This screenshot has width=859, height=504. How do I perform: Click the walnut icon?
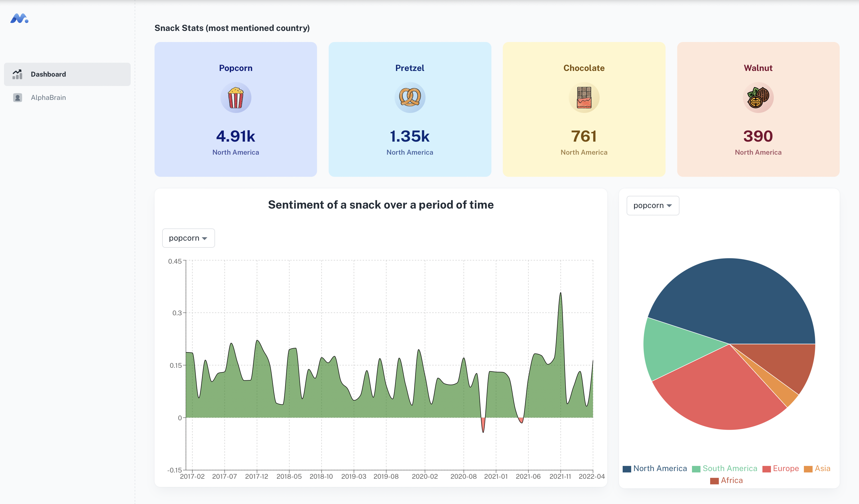point(758,98)
